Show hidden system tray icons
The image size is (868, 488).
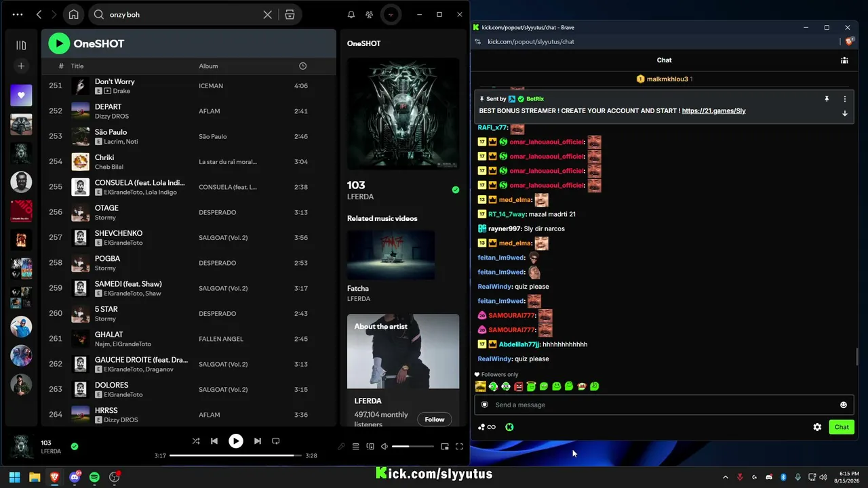tap(726, 477)
